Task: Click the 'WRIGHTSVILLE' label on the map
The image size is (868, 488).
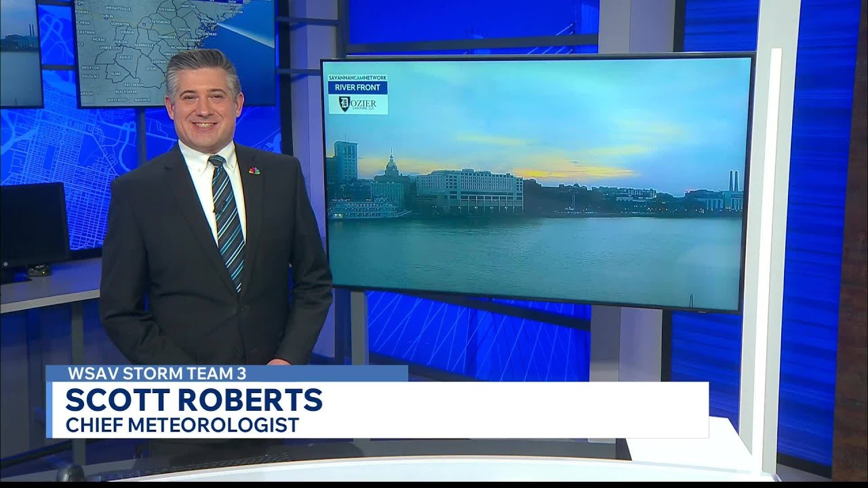Action: [118, 8]
